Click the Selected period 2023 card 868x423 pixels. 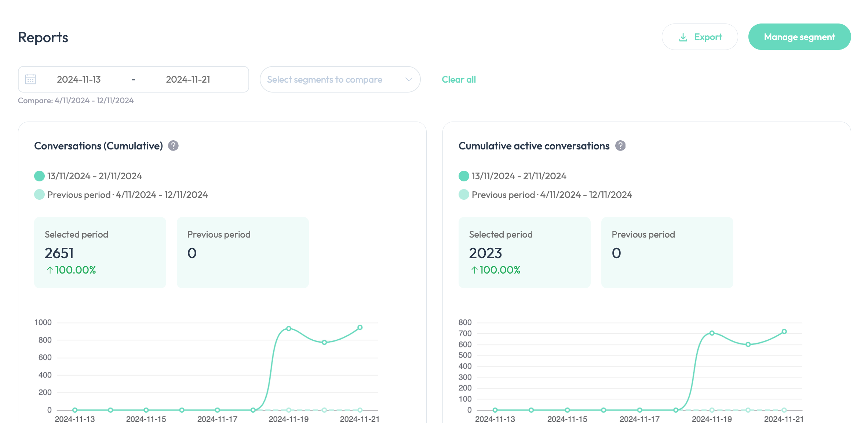click(525, 253)
